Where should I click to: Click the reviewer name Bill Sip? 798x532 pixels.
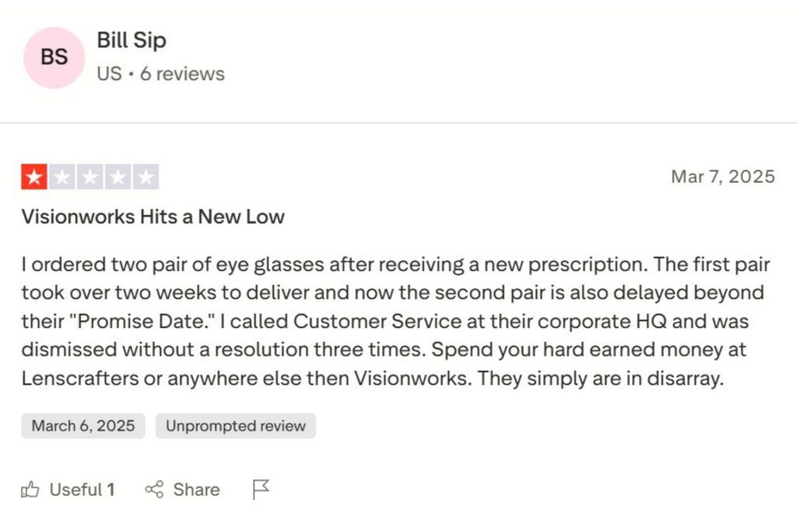coord(132,41)
